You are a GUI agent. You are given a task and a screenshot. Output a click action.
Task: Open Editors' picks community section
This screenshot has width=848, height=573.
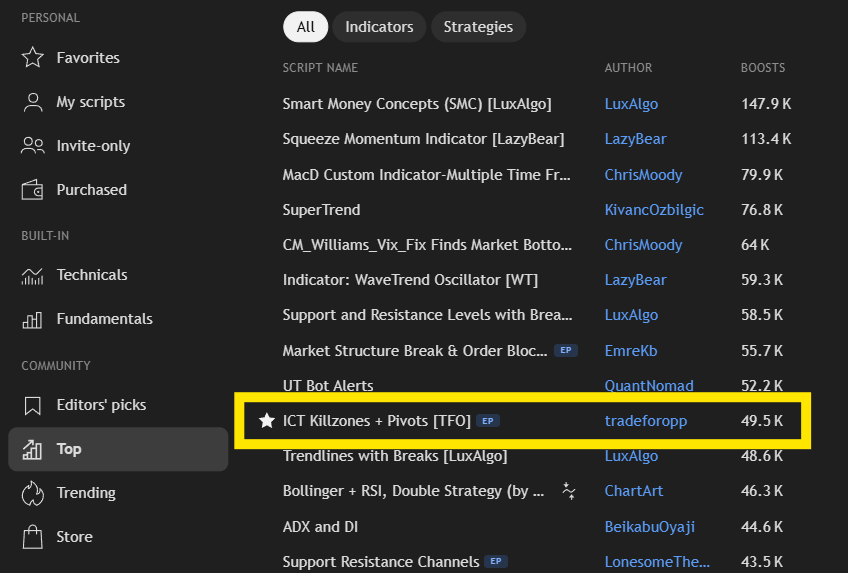click(x=102, y=405)
